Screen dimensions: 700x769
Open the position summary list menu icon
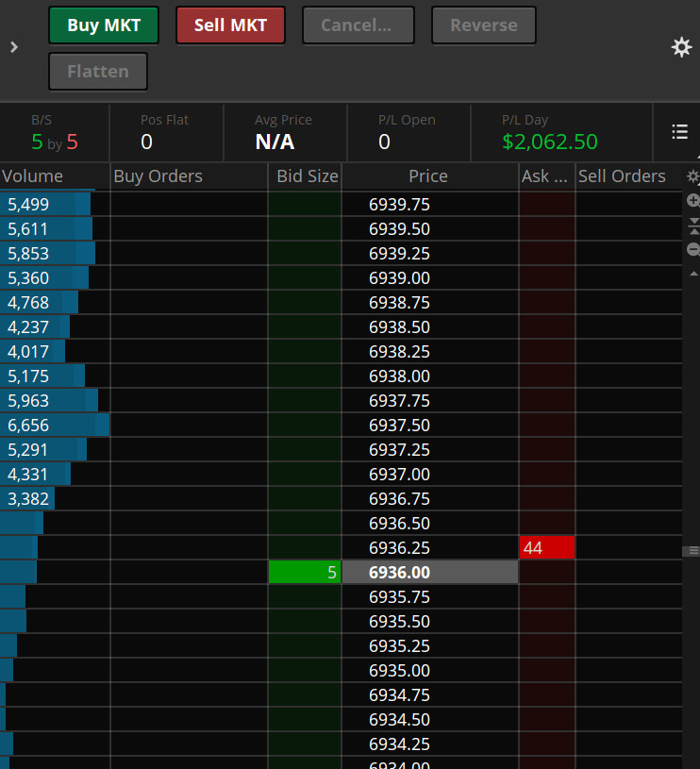pyautogui.click(x=679, y=131)
